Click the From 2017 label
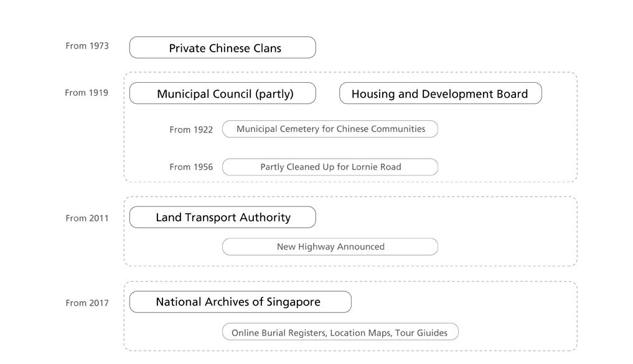 coord(87,303)
